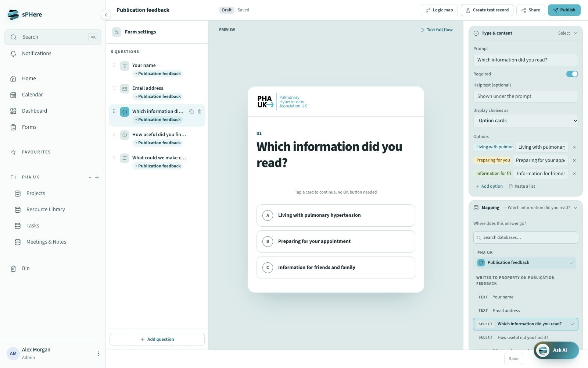Remove the 'Information for friends' option
This screenshot has width=588, height=368.
574,174
